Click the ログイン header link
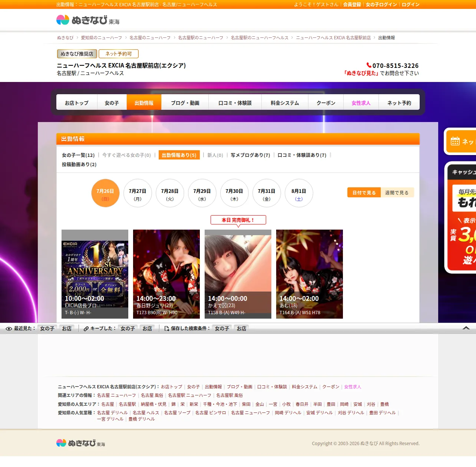 411,4
